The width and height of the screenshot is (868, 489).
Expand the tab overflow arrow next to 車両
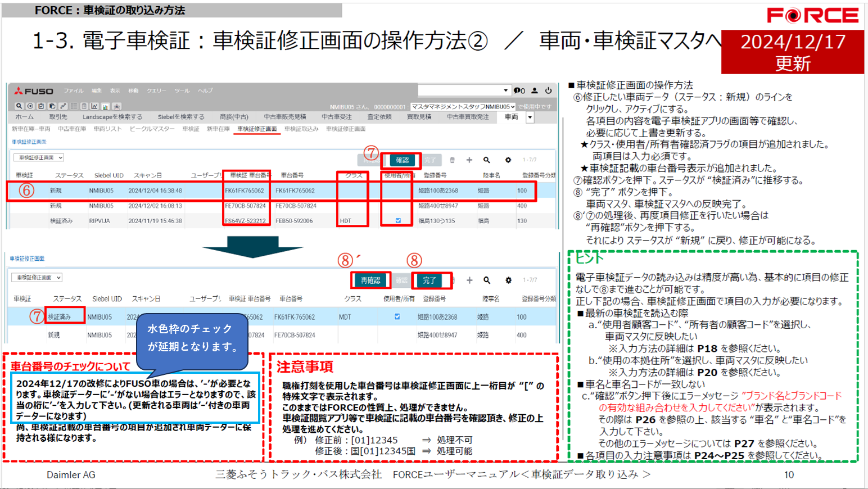click(530, 117)
